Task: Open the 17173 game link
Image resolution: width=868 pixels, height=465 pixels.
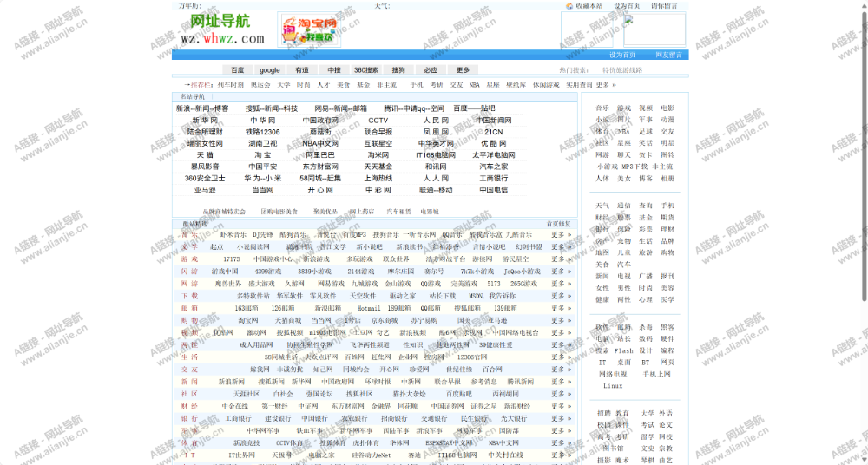Action: click(x=232, y=259)
